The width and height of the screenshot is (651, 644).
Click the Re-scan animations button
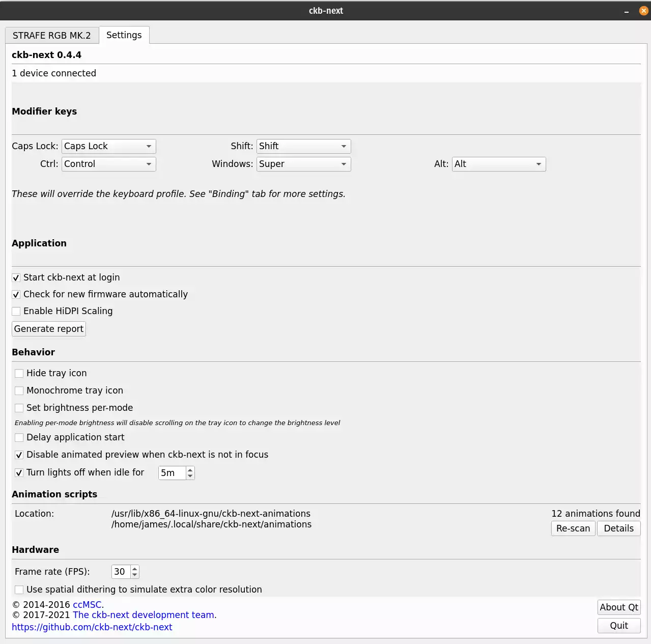[573, 528]
